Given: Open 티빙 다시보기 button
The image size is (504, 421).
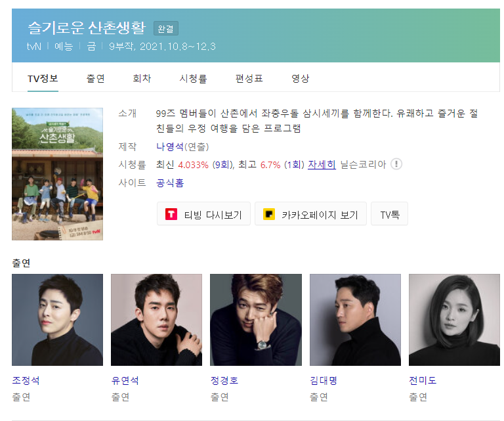Looking at the screenshot, I should pyautogui.click(x=203, y=214).
